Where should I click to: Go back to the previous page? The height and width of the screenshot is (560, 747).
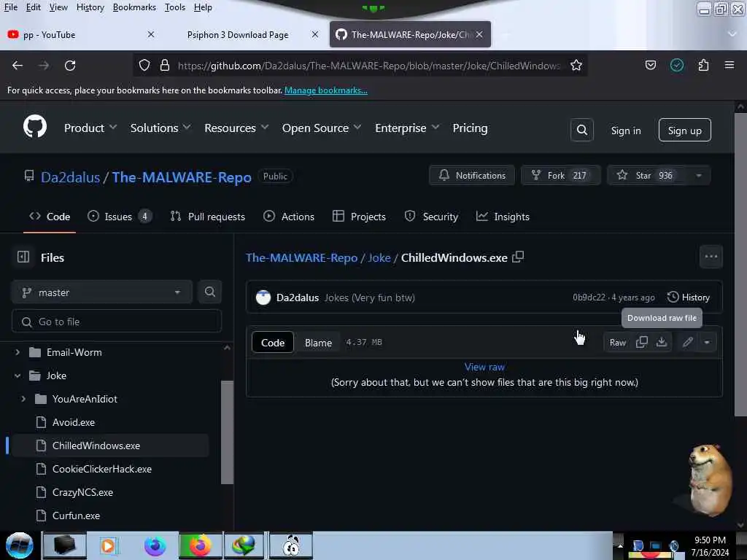click(x=18, y=65)
